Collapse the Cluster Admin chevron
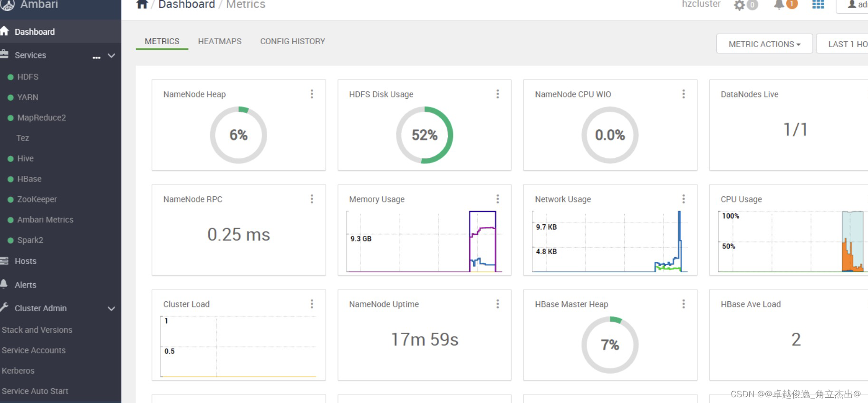 pyautogui.click(x=111, y=308)
